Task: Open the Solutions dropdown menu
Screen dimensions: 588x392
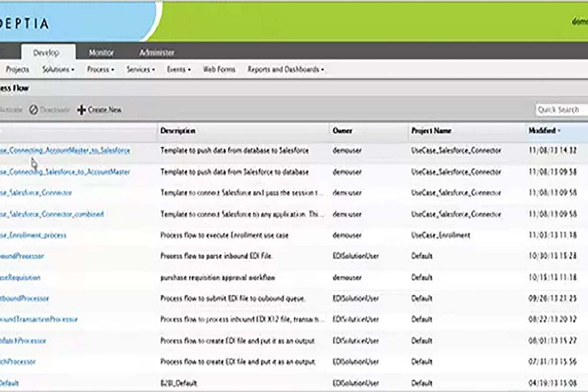Action: click(x=58, y=69)
